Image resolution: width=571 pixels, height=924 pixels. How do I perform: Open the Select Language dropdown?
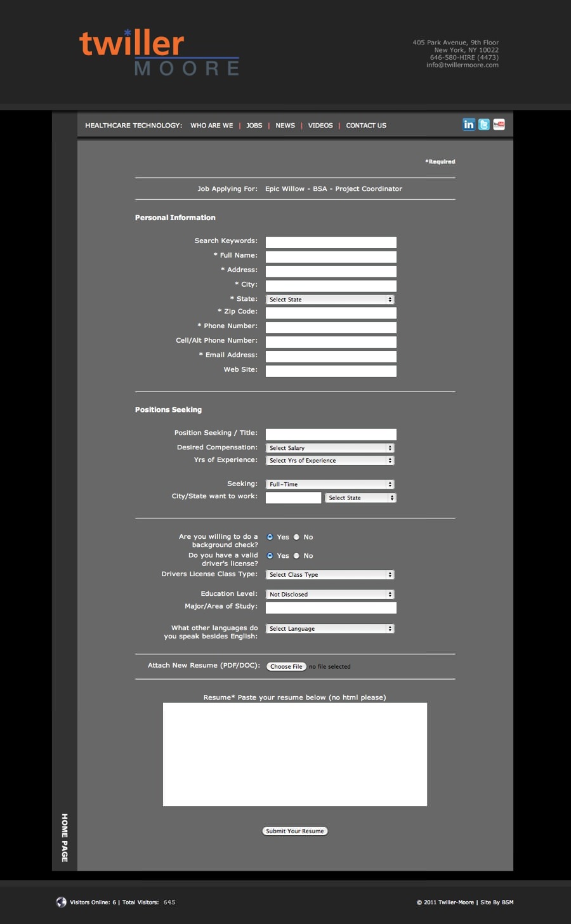coord(330,629)
